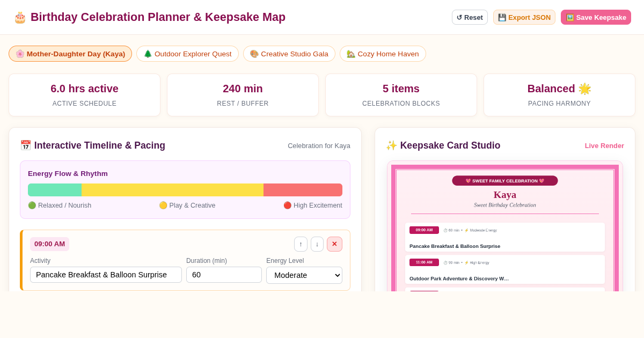The image size is (644, 338).
Task: Delete the 09:00 AM activity block
Action: [334, 244]
